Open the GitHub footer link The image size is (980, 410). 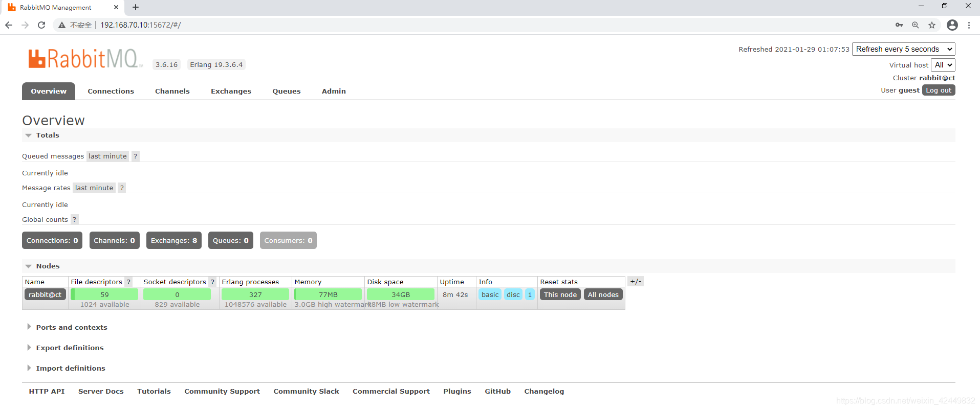(x=497, y=392)
